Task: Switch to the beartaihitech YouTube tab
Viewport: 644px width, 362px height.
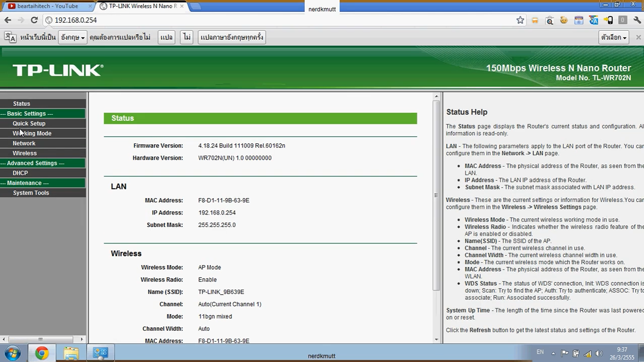Action: 48,6
